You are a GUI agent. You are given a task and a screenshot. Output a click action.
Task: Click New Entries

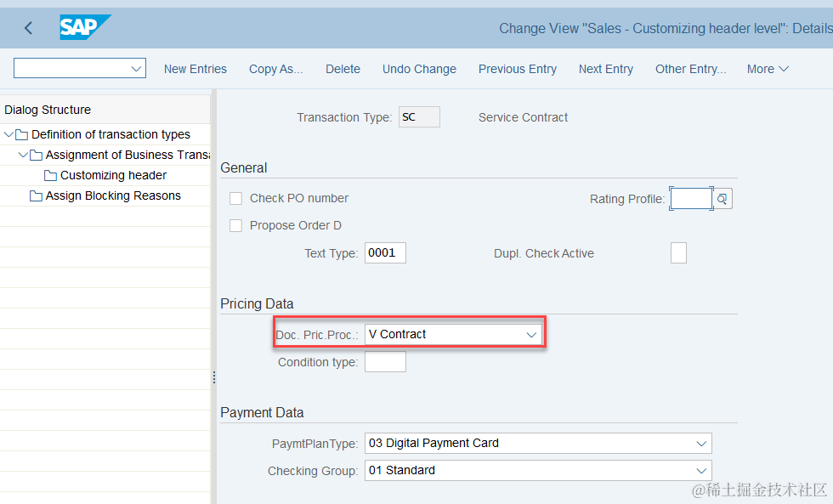point(195,69)
